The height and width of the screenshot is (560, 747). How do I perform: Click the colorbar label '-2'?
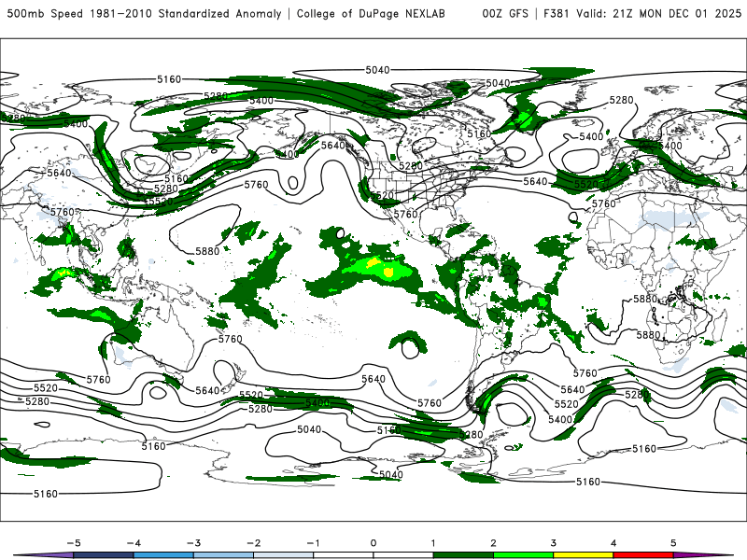[x=253, y=543]
